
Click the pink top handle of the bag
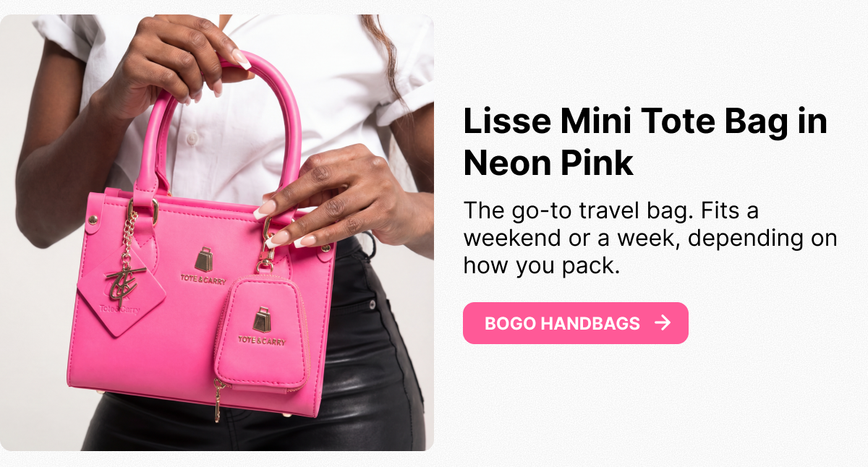tap(224, 123)
